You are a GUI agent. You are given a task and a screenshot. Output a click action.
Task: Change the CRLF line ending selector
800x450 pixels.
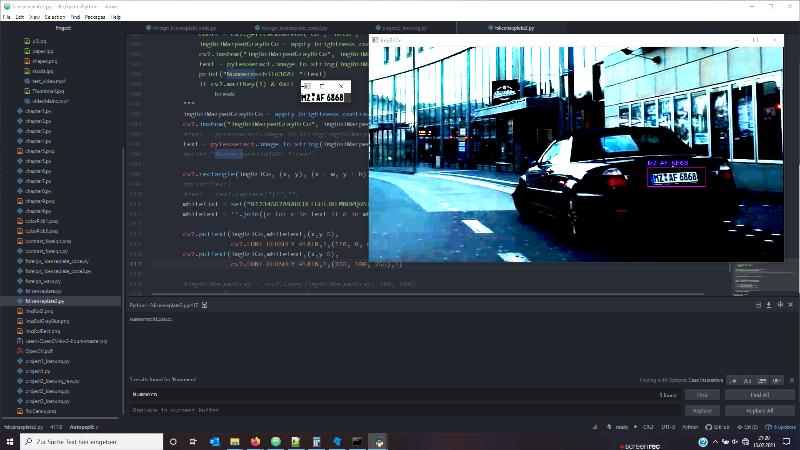pos(648,426)
